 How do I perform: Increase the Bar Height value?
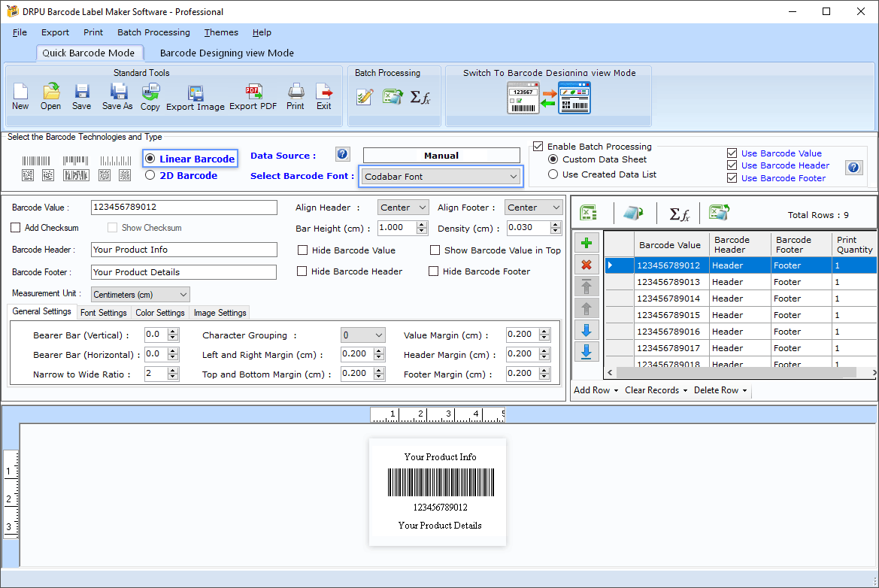click(x=422, y=224)
